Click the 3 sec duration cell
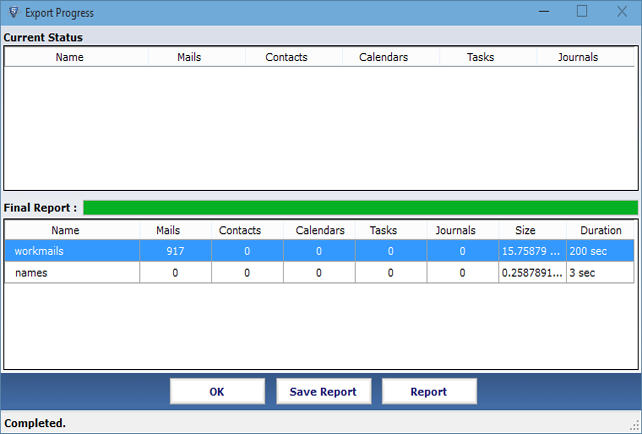The width and height of the screenshot is (642, 434). 600,272
